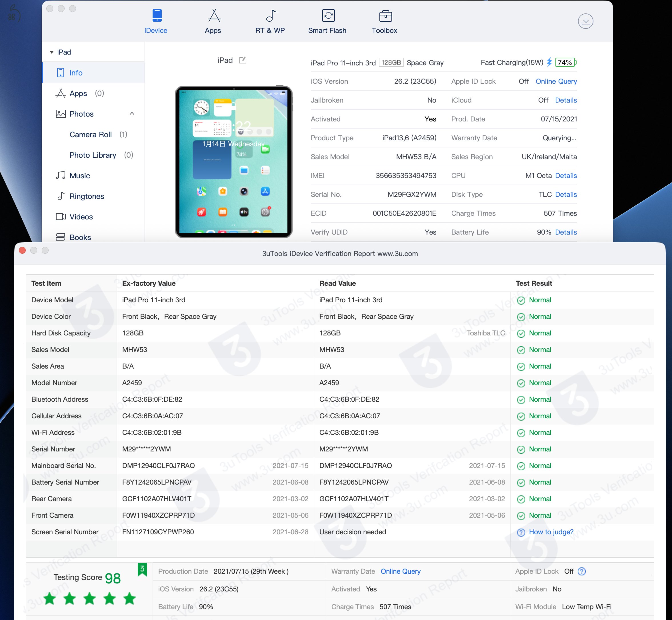
Task: Click the 74% battery charge indicator
Action: click(x=565, y=62)
